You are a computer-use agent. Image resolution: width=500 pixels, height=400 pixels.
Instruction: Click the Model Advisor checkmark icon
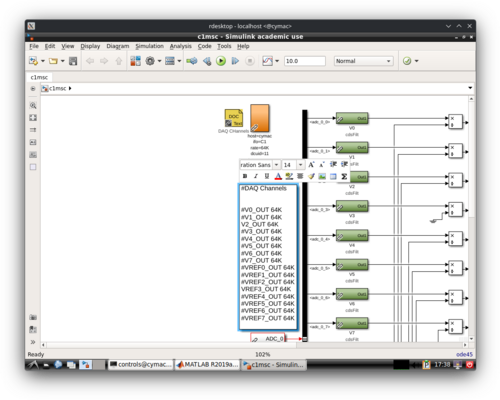(x=407, y=61)
